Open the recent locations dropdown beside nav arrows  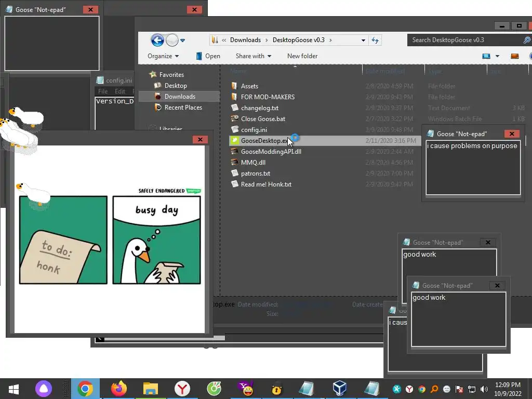[x=182, y=41]
